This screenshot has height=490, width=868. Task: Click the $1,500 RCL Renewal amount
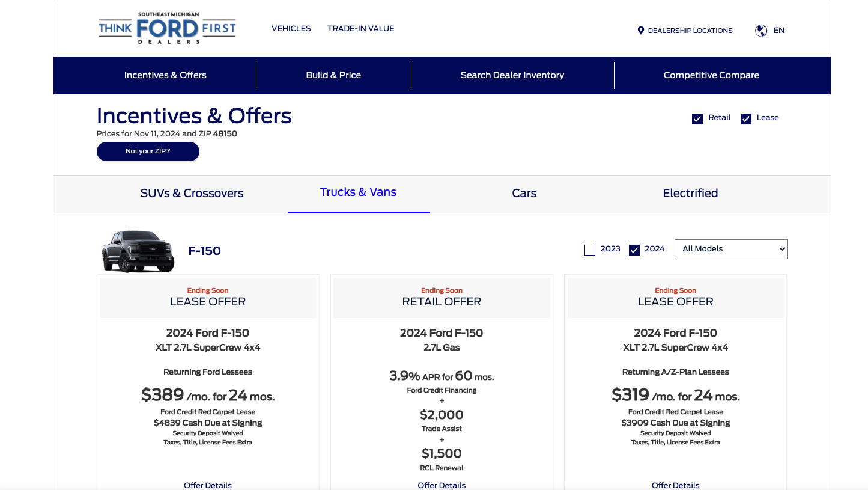(442, 454)
